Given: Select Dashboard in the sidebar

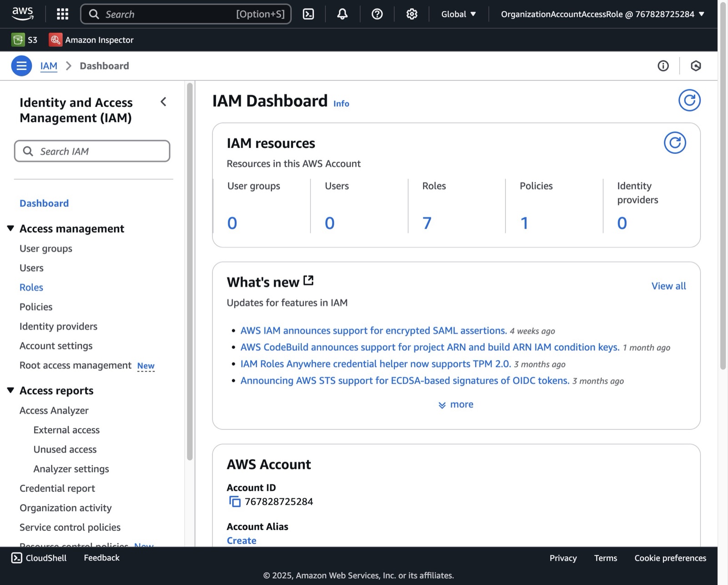Looking at the screenshot, I should coord(44,203).
